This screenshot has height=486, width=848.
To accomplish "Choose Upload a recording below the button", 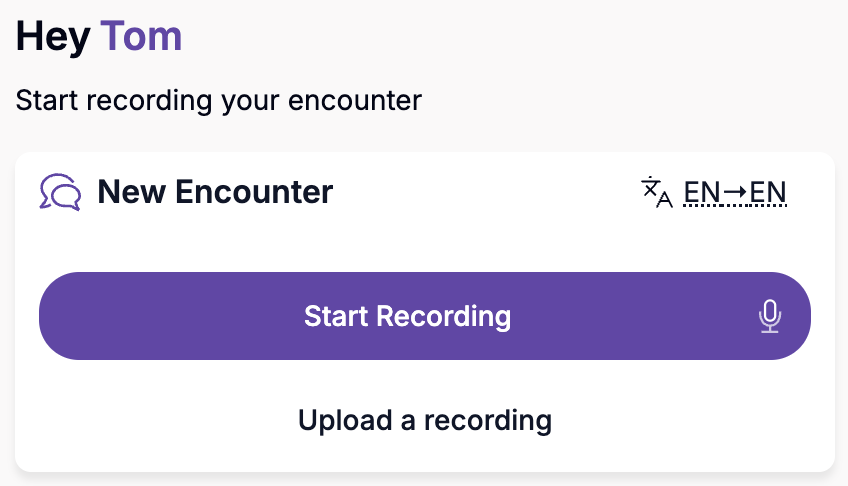I will (424, 420).
